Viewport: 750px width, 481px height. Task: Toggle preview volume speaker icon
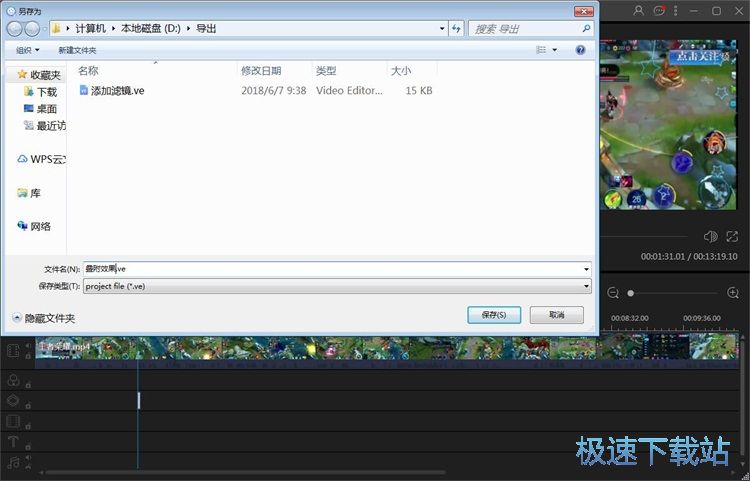(710, 236)
